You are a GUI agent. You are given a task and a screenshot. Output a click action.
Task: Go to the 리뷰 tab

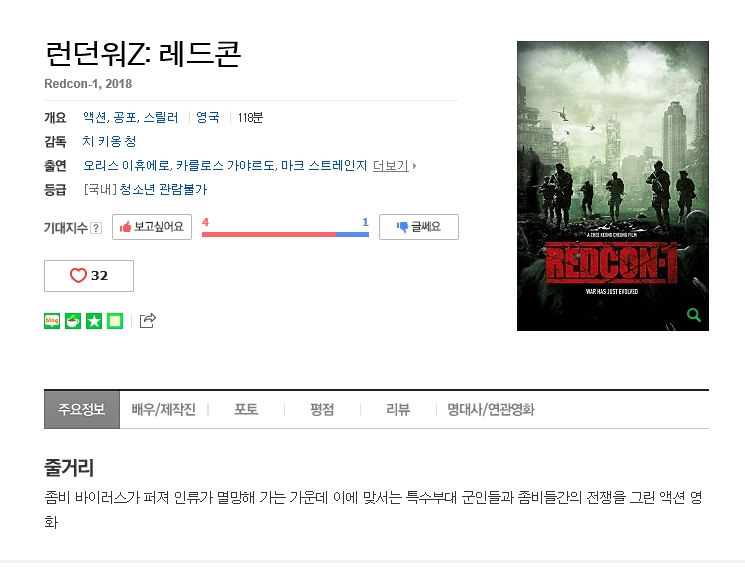click(398, 410)
